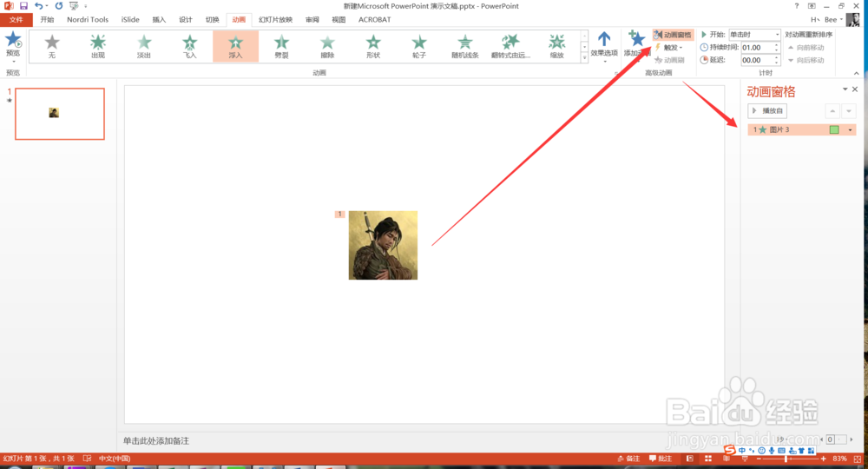
Task: Choose the highlighted 浮入 float-in animation
Action: (x=236, y=46)
